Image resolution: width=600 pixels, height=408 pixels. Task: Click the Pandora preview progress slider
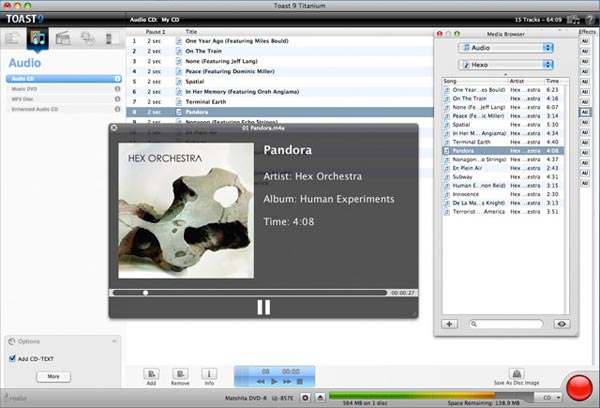(x=250, y=292)
